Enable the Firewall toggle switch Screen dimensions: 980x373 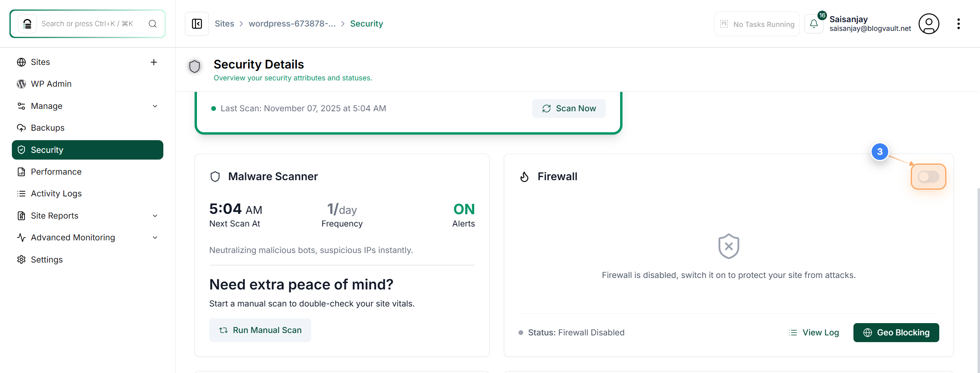click(928, 176)
